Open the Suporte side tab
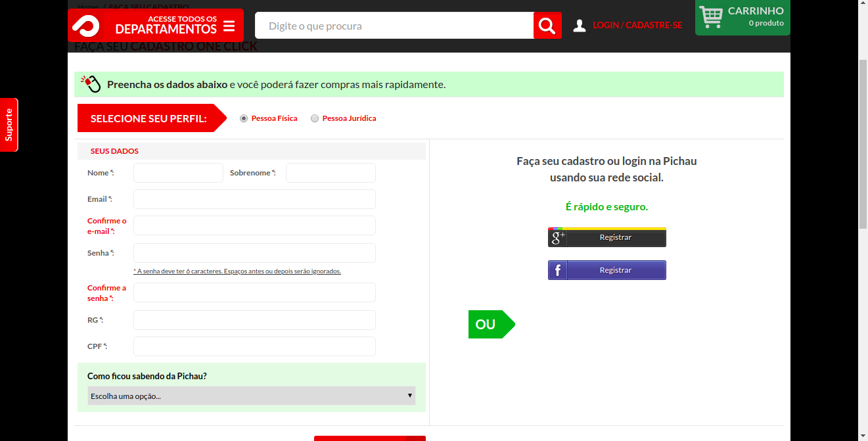 pos(9,125)
